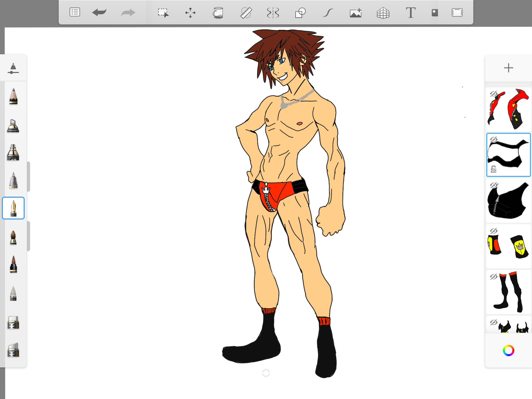Choose the paint bucket fill tool

point(218,12)
